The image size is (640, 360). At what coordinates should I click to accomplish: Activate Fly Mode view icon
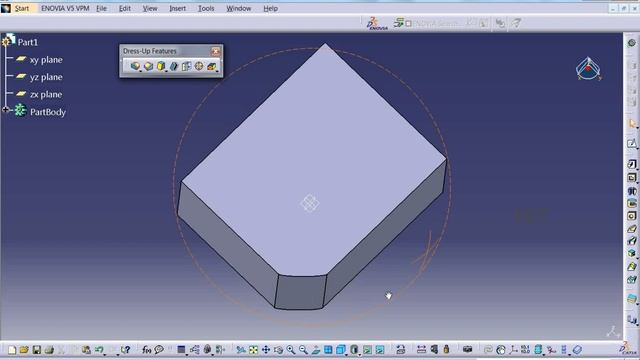tap(241, 350)
